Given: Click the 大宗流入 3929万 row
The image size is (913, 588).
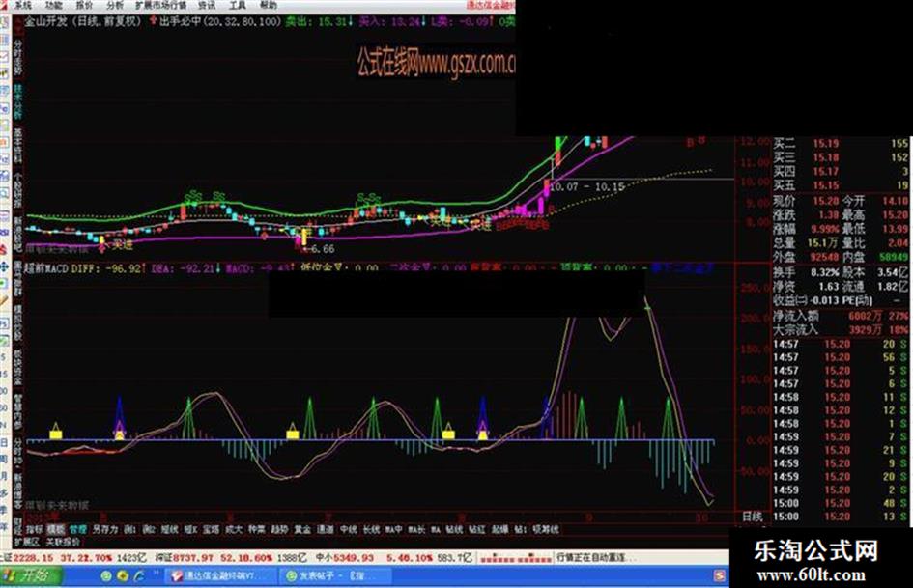Looking at the screenshot, I should 841,329.
